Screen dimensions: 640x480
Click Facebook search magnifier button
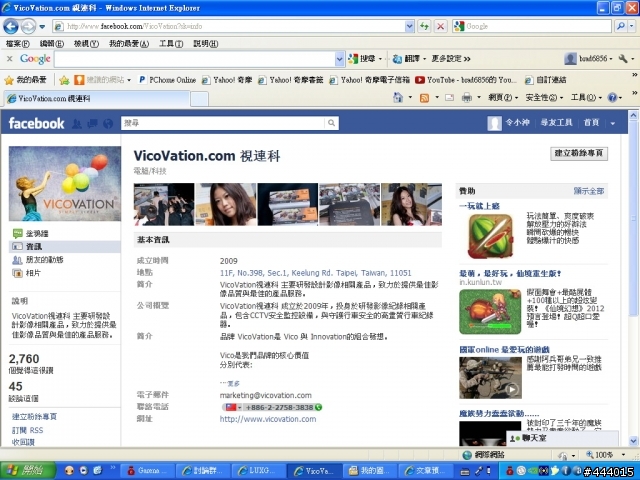[331, 123]
